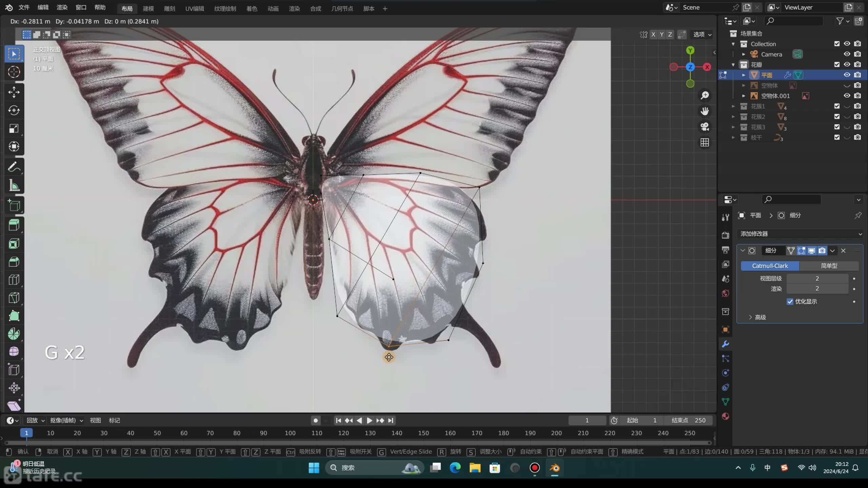Adjust the 视图层级 value field
868x488 pixels.
tap(817, 278)
